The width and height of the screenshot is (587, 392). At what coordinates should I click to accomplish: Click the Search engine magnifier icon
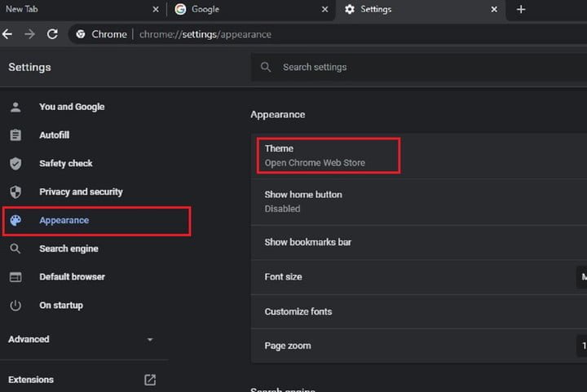coord(15,249)
